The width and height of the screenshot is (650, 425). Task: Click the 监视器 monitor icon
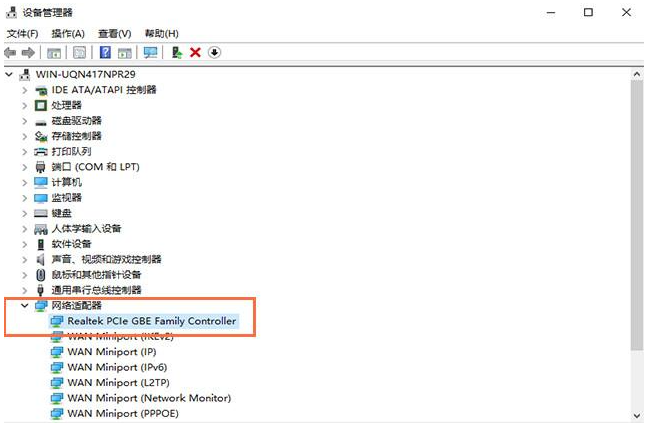click(x=41, y=198)
